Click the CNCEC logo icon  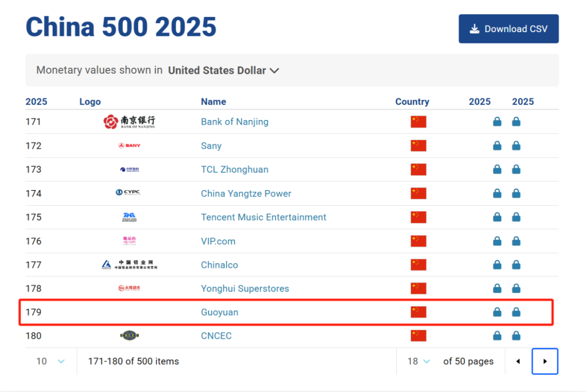click(129, 336)
